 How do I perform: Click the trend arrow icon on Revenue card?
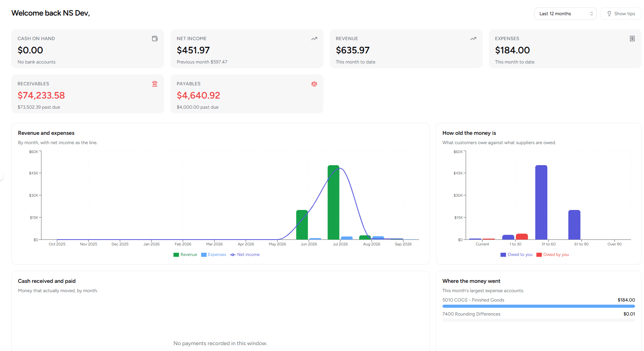pyautogui.click(x=473, y=39)
